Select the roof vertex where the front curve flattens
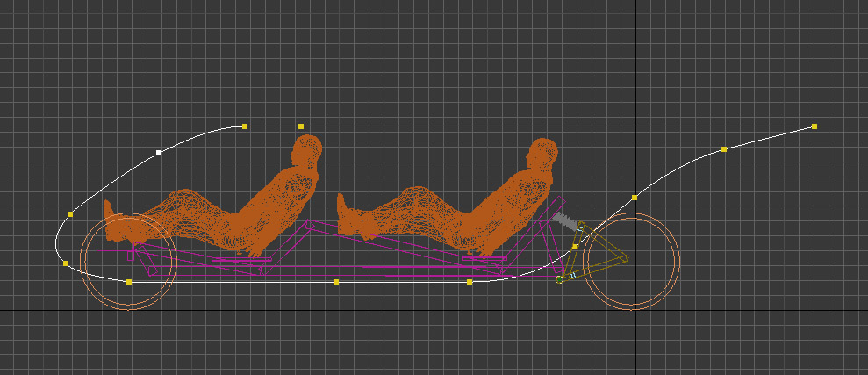Viewport: 868px width, 375px height. click(x=245, y=126)
